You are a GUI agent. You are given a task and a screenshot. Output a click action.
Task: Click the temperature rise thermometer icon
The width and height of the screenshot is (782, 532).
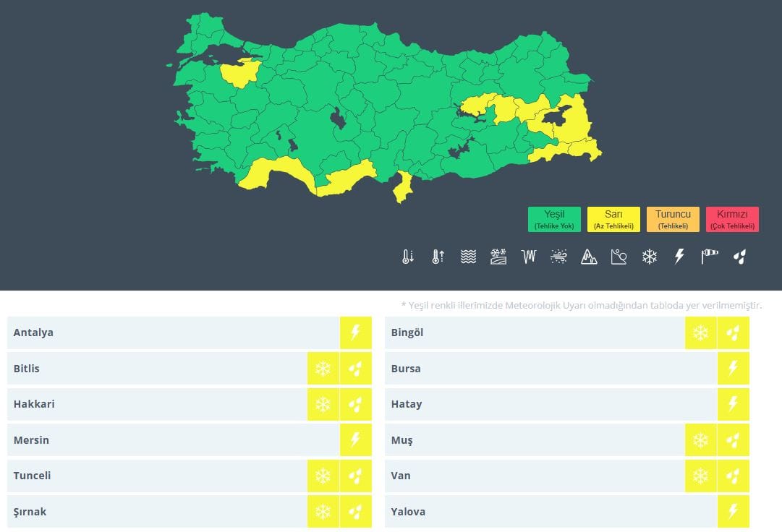click(x=438, y=257)
